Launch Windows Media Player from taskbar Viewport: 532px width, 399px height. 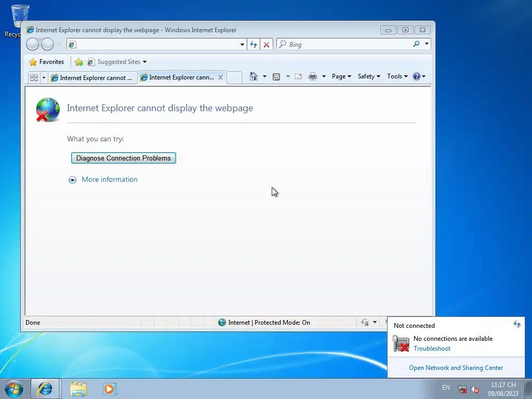coord(110,389)
